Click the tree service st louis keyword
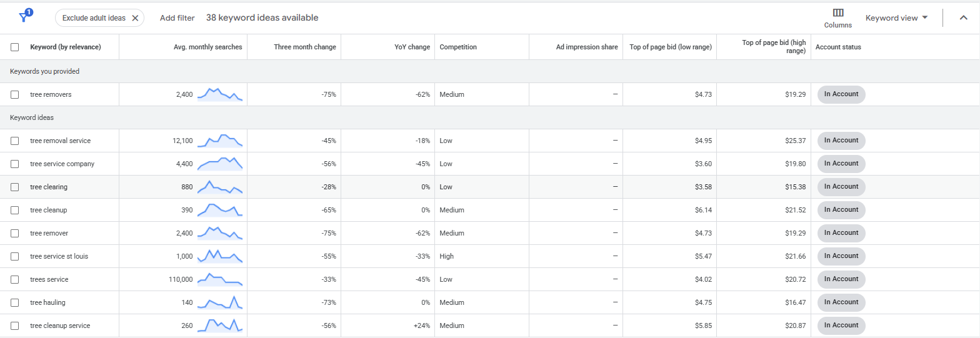Screen dimensions: 980x338 click(x=59, y=256)
